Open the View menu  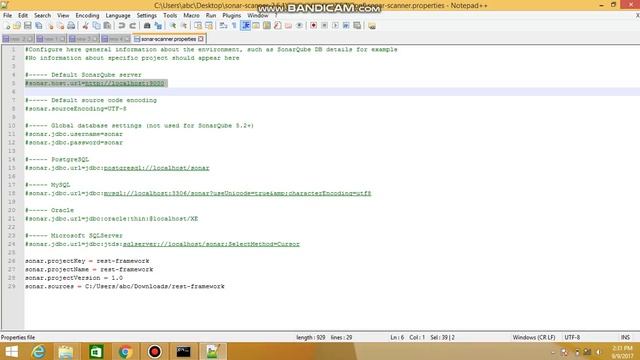coord(63,16)
